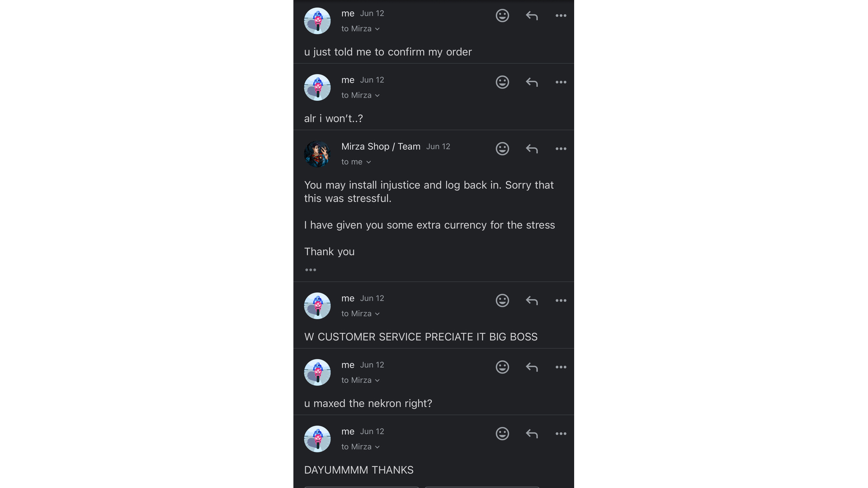
Task: Reply to the "alr i won't..?" message
Action: [x=532, y=82]
